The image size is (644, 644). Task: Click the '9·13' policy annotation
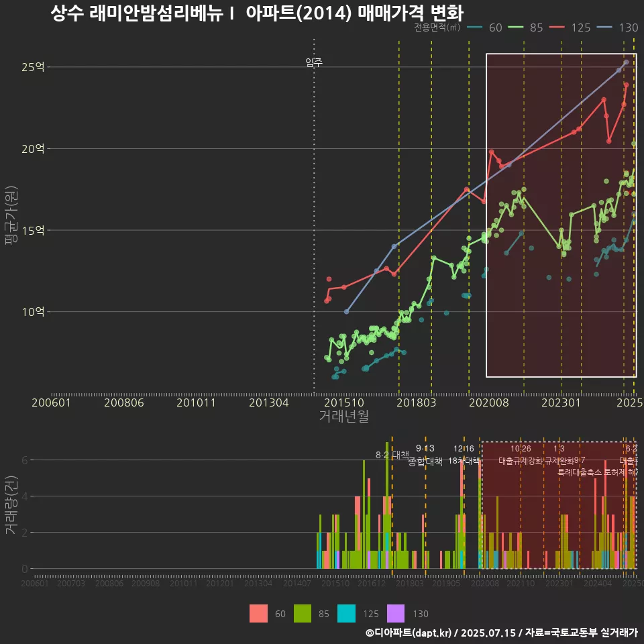tap(425, 448)
